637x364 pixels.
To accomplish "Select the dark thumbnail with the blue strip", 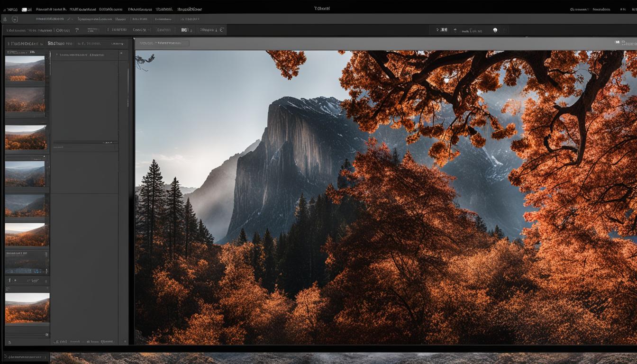I will click(x=27, y=262).
